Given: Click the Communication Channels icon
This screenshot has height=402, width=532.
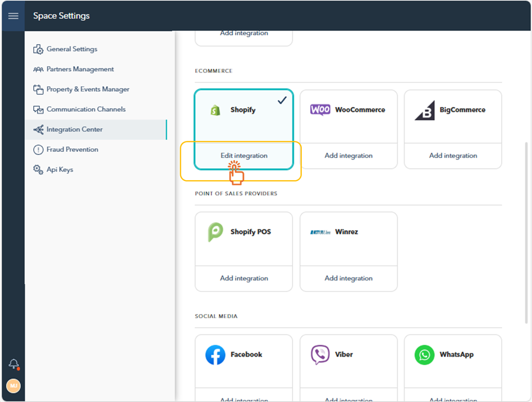Looking at the screenshot, I should coord(38,109).
